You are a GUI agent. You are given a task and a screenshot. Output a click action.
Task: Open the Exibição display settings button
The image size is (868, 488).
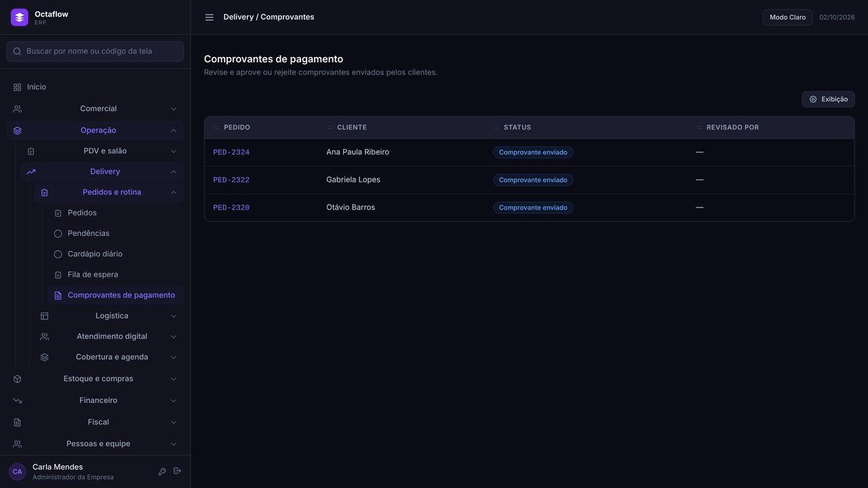click(x=828, y=100)
